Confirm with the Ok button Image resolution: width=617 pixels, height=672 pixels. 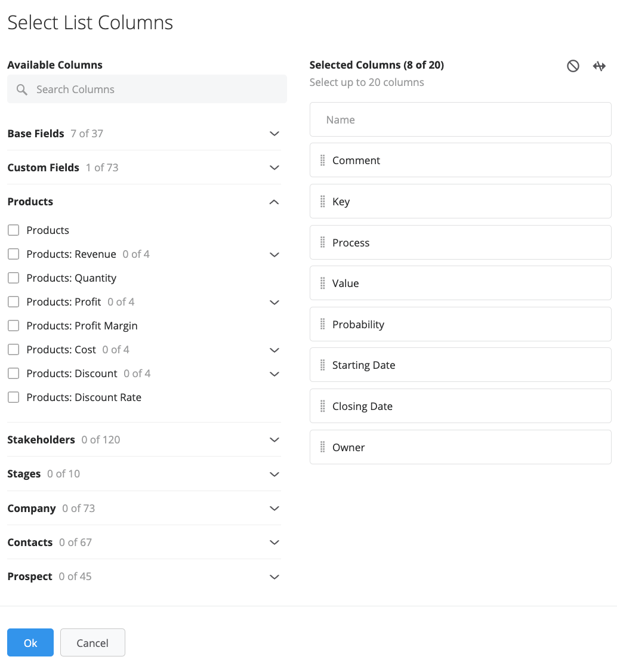tap(30, 642)
